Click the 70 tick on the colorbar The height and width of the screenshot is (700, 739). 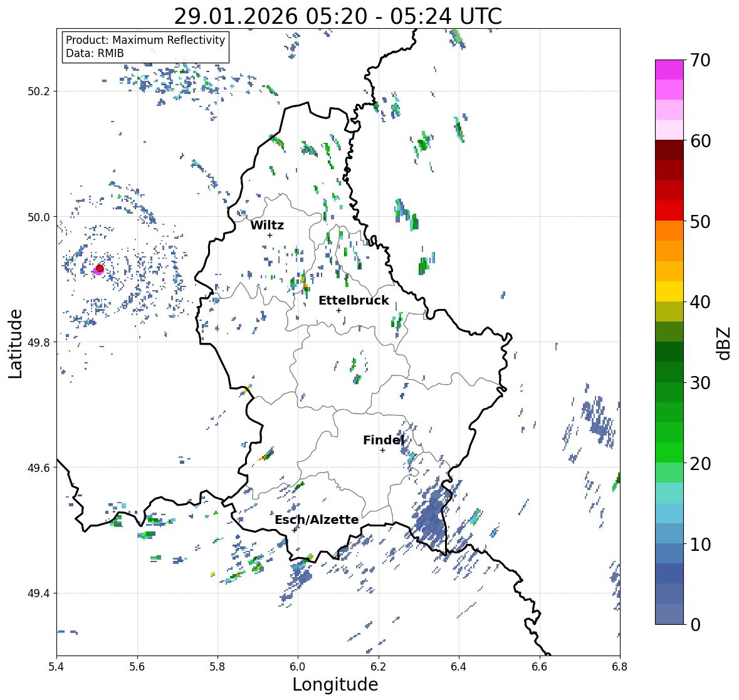point(700,60)
